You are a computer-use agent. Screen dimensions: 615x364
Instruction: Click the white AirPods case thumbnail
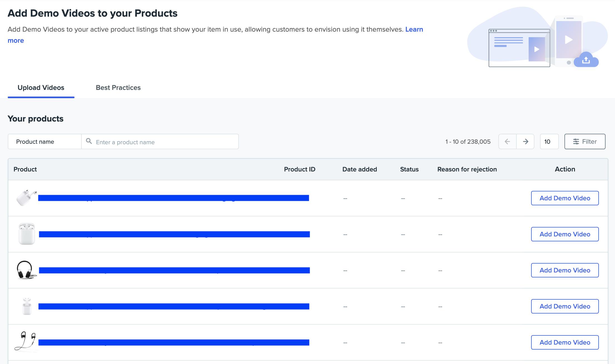click(27, 234)
